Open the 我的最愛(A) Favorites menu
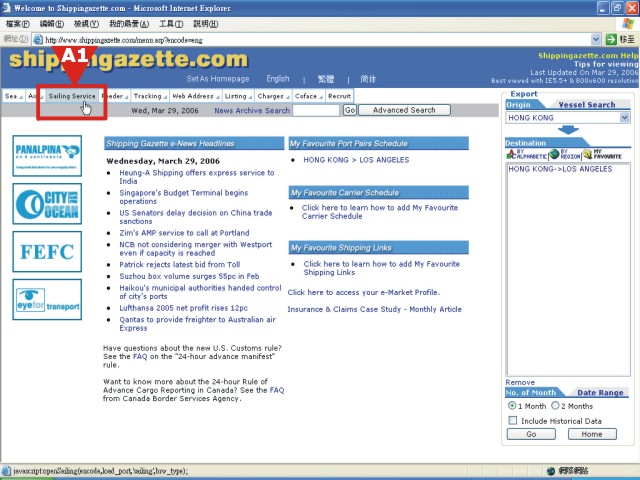This screenshot has width=640, height=480. tap(129, 24)
